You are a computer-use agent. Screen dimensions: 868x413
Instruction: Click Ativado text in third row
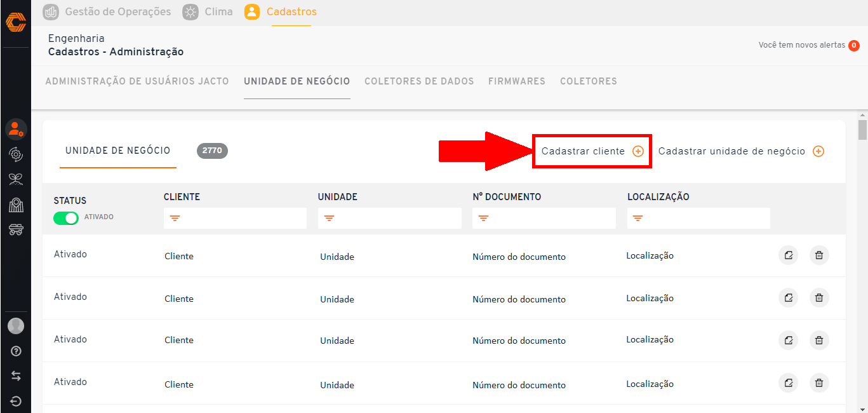70,339
